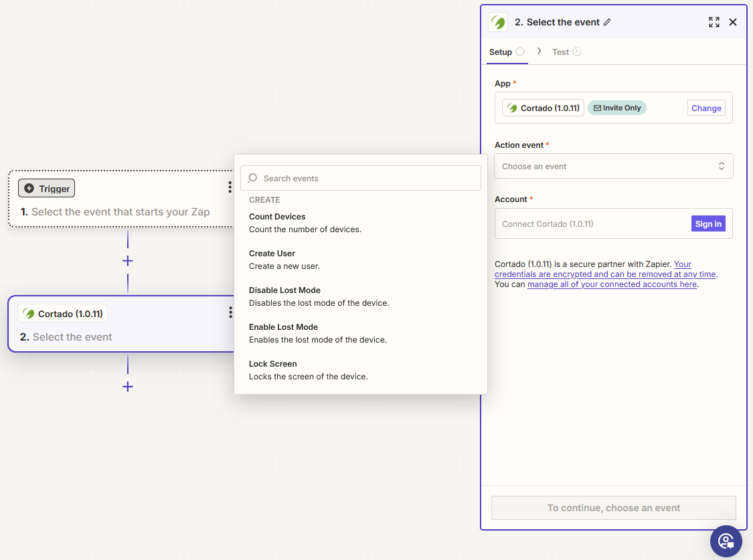Click the Setup status circle icon
This screenshot has width=753, height=560.
520,52
